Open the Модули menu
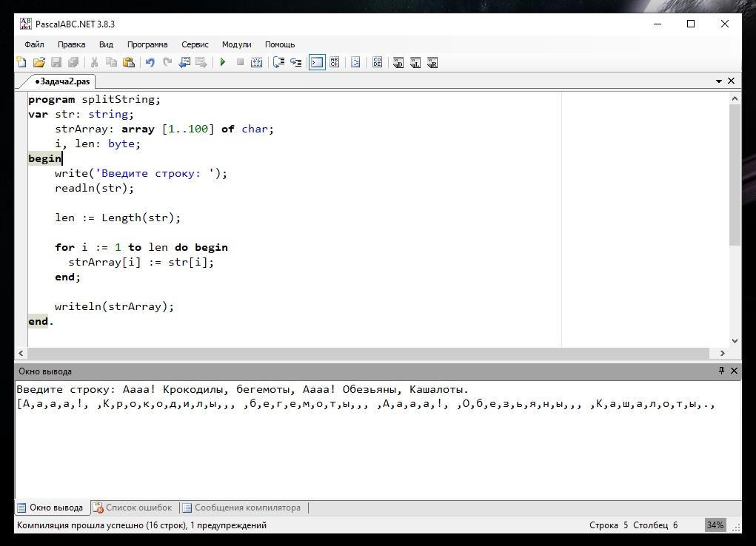The image size is (756, 546). (x=237, y=44)
